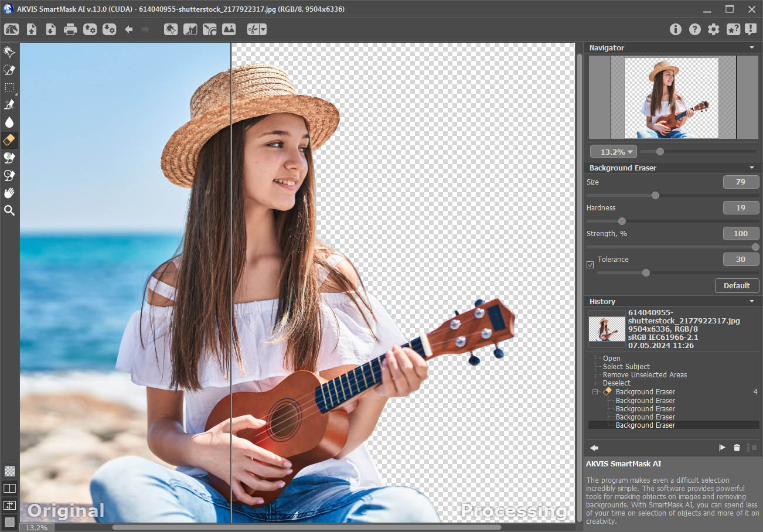
Task: Toggle the transparent checkerboard background view
Action: point(9,471)
